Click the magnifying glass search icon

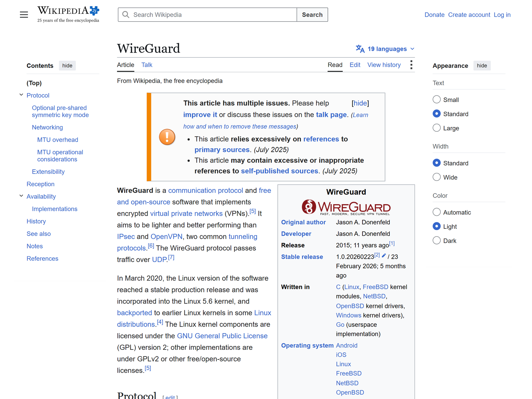point(126,15)
